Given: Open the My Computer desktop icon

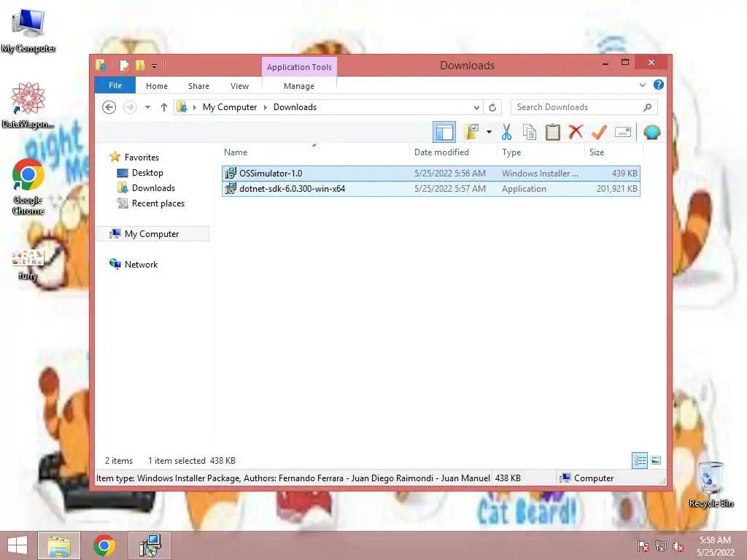Looking at the screenshot, I should pyautogui.click(x=28, y=31).
